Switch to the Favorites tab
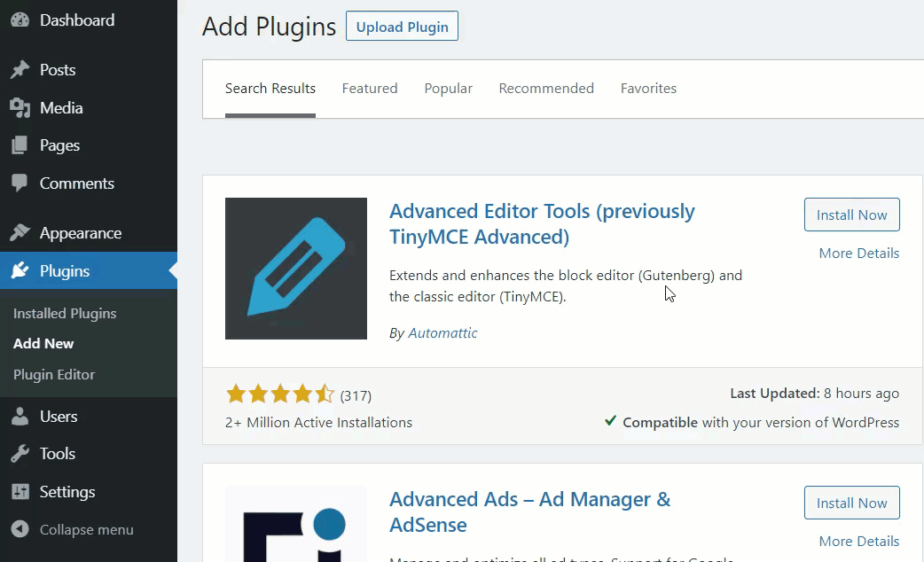The width and height of the screenshot is (924, 562). (x=648, y=89)
